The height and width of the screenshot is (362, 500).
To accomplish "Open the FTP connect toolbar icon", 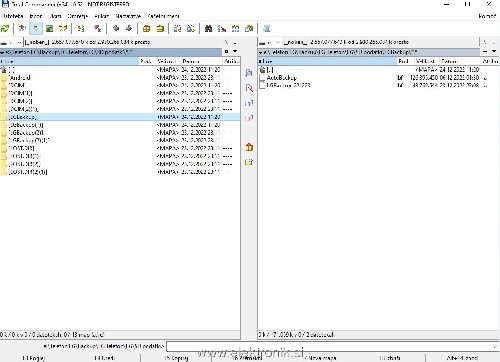I will [x=177, y=29].
